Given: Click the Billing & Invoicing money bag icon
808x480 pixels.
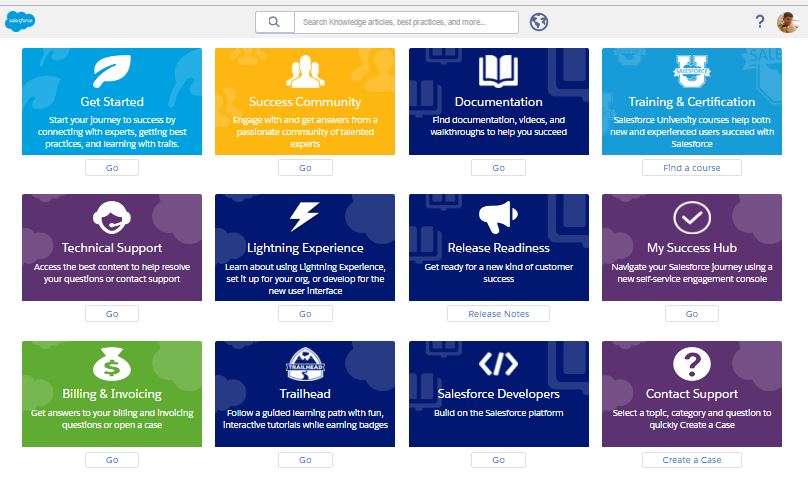Looking at the screenshot, I should pyautogui.click(x=112, y=364).
